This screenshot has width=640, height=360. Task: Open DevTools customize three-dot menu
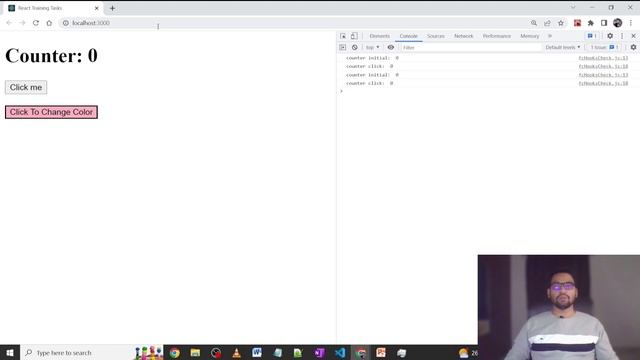(622, 36)
